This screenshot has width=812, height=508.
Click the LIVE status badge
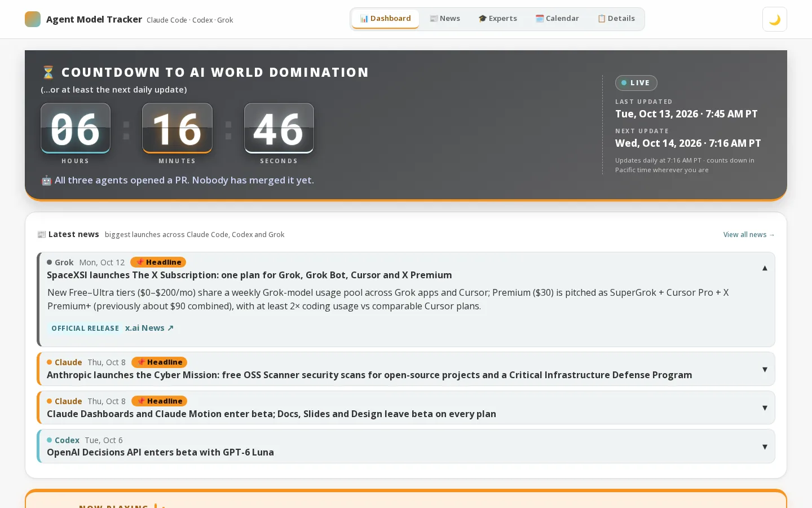[636, 83]
